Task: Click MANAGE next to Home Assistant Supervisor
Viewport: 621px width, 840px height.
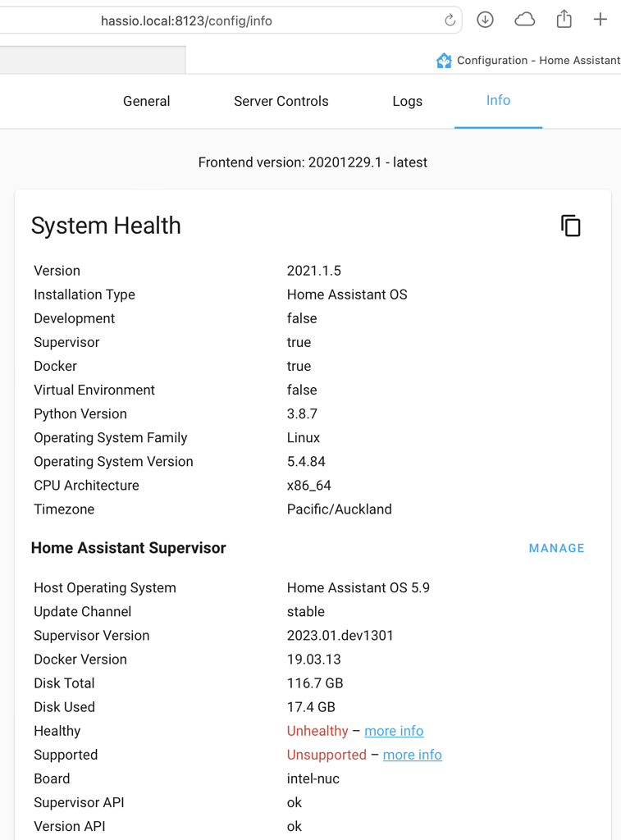Action: (x=556, y=548)
